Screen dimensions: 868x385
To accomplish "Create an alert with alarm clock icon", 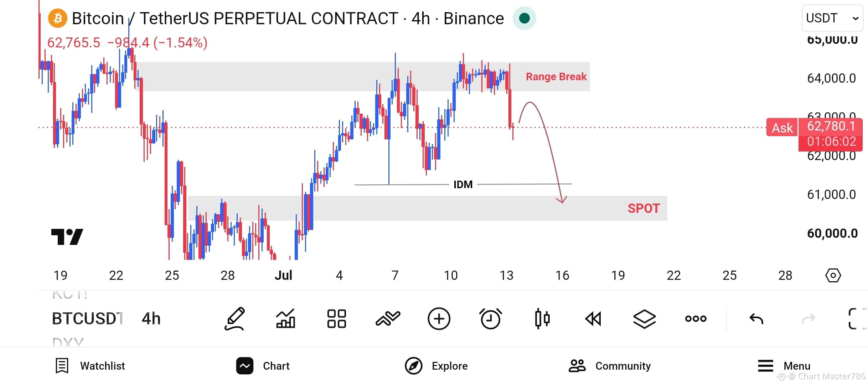I will pos(490,318).
